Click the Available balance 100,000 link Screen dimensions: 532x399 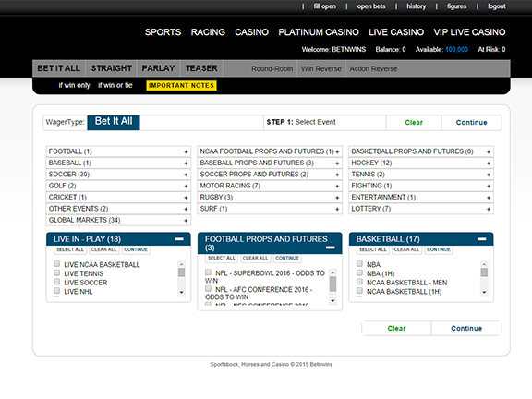[x=456, y=50]
